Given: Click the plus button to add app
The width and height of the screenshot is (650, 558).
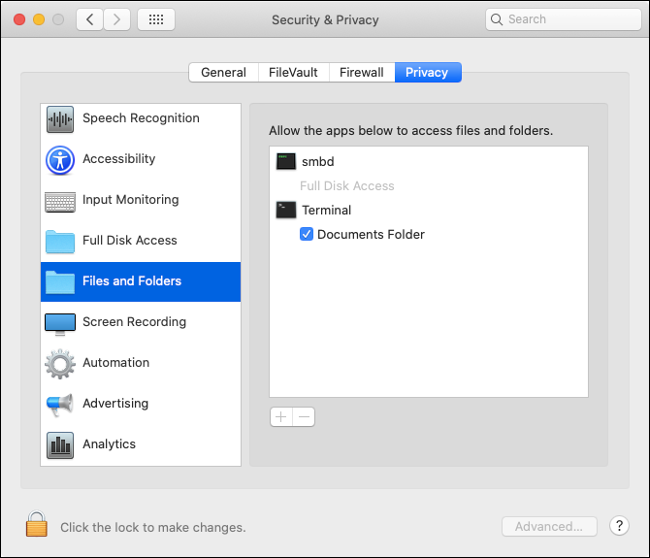Looking at the screenshot, I should click(281, 417).
